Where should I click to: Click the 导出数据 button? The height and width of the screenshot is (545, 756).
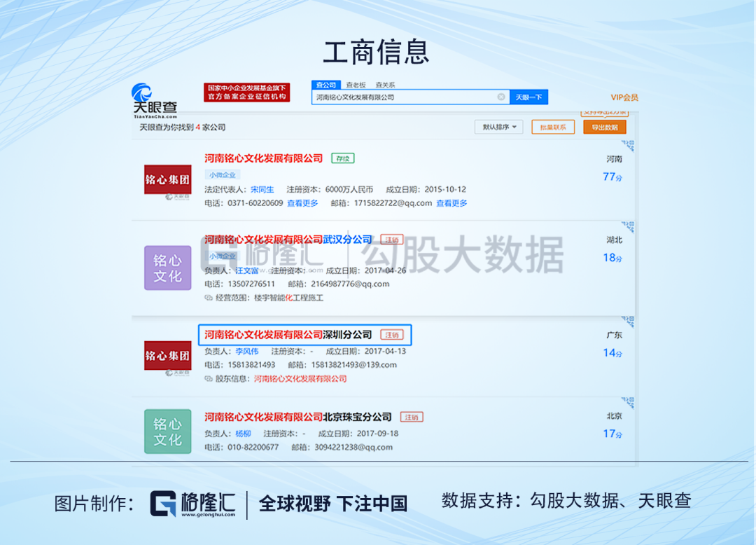[x=605, y=127]
